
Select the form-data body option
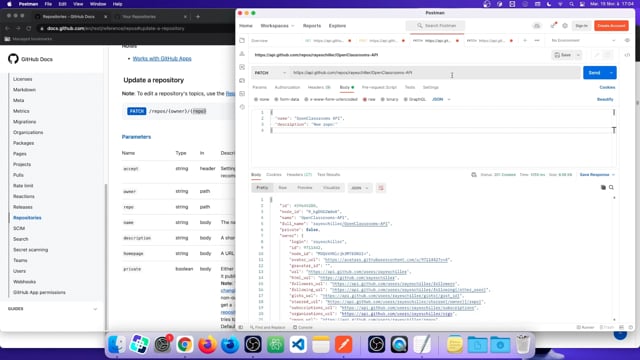click(287, 99)
